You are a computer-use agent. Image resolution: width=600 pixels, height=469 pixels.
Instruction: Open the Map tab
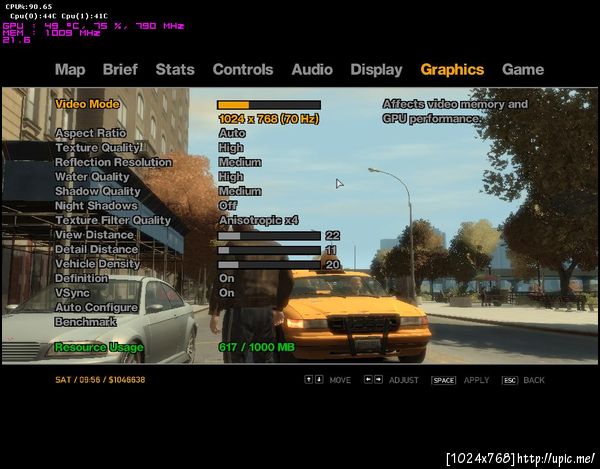70,70
